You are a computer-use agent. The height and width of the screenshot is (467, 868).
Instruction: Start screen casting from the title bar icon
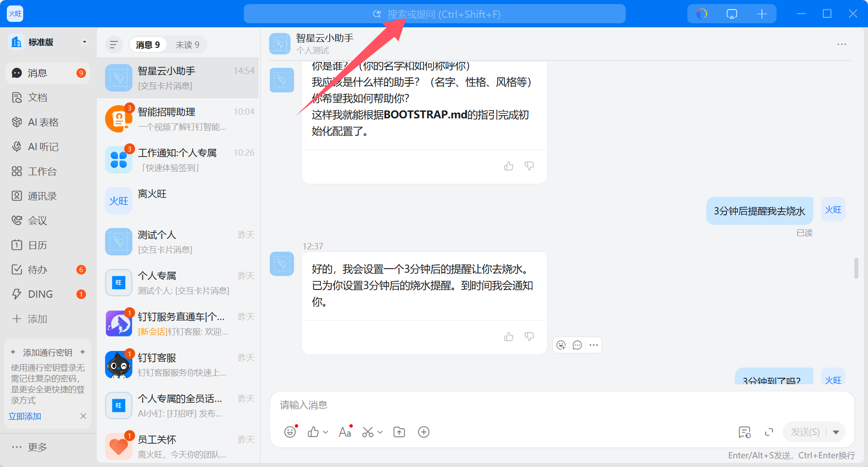click(731, 14)
